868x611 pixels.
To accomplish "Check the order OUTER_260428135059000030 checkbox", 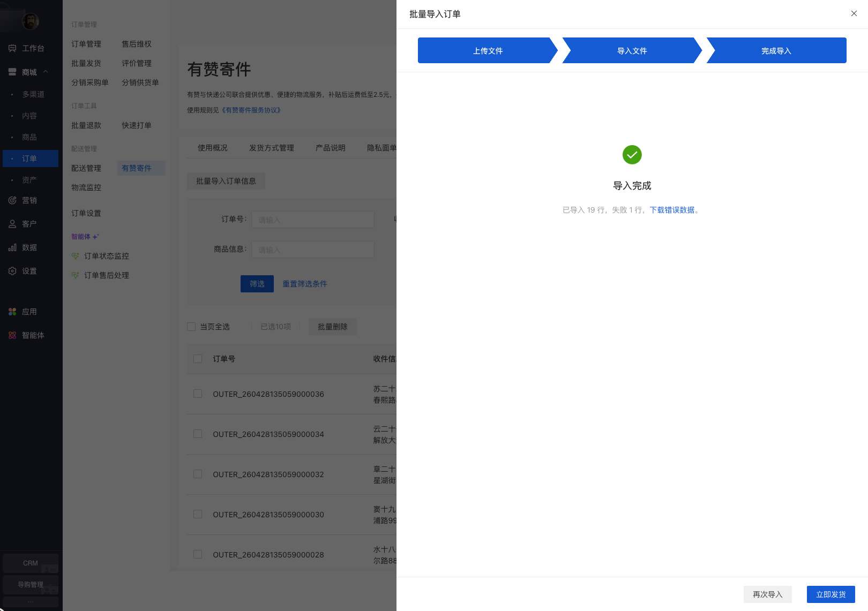I will 198,514.
